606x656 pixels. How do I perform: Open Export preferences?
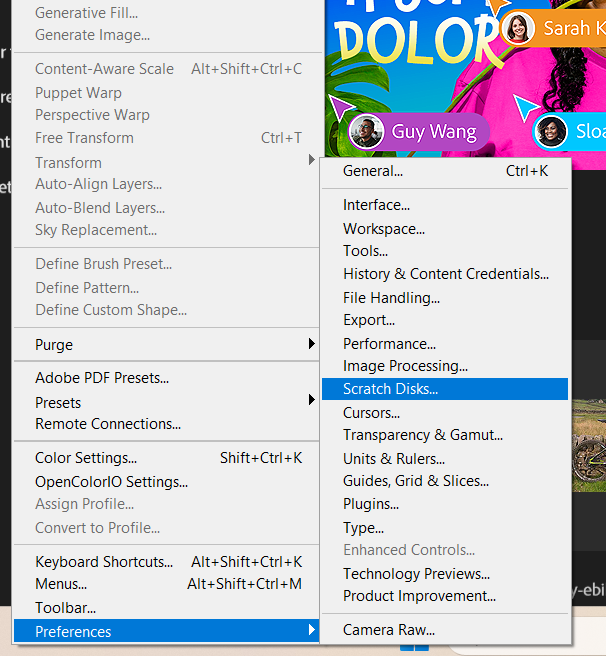tap(444, 320)
